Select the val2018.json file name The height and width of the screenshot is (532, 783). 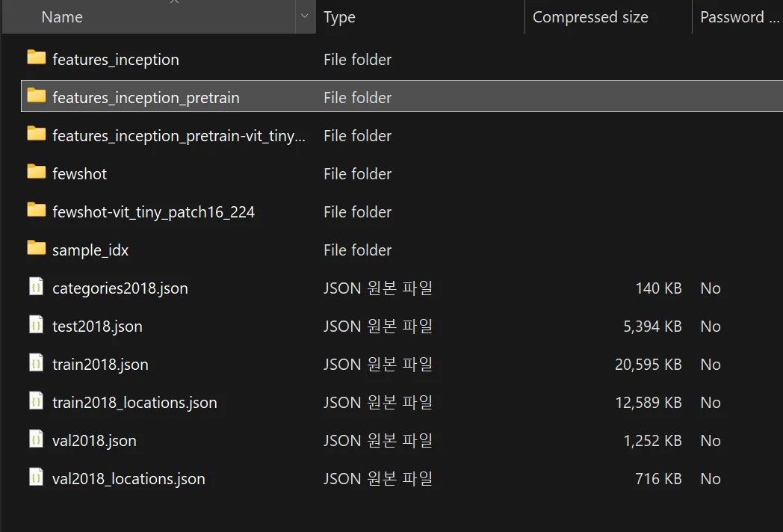(x=94, y=441)
